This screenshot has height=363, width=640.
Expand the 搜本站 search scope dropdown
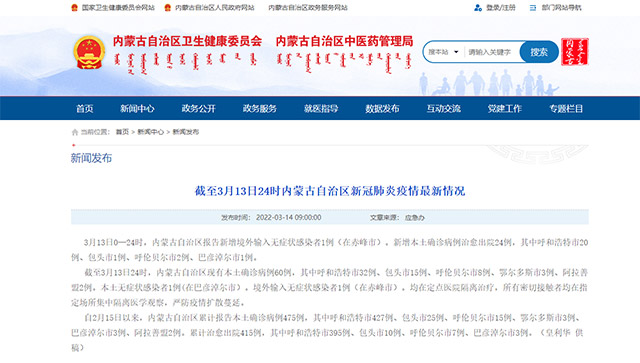click(x=443, y=52)
